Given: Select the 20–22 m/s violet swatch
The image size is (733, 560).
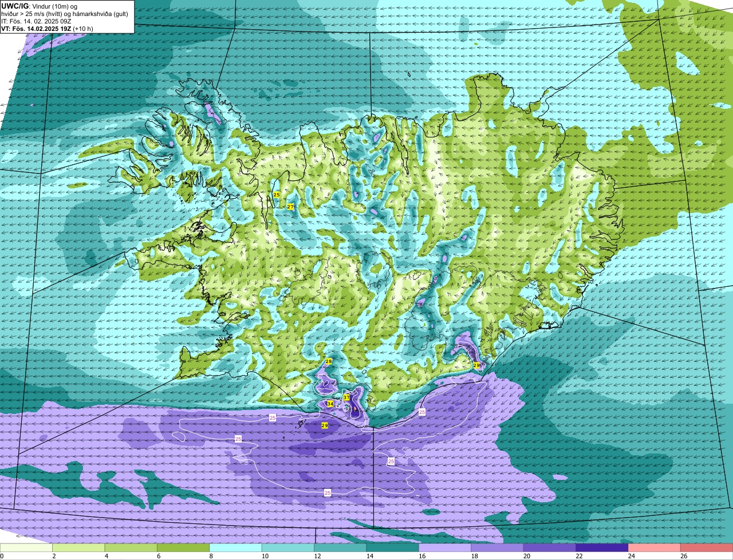Looking at the screenshot, I should [550, 547].
